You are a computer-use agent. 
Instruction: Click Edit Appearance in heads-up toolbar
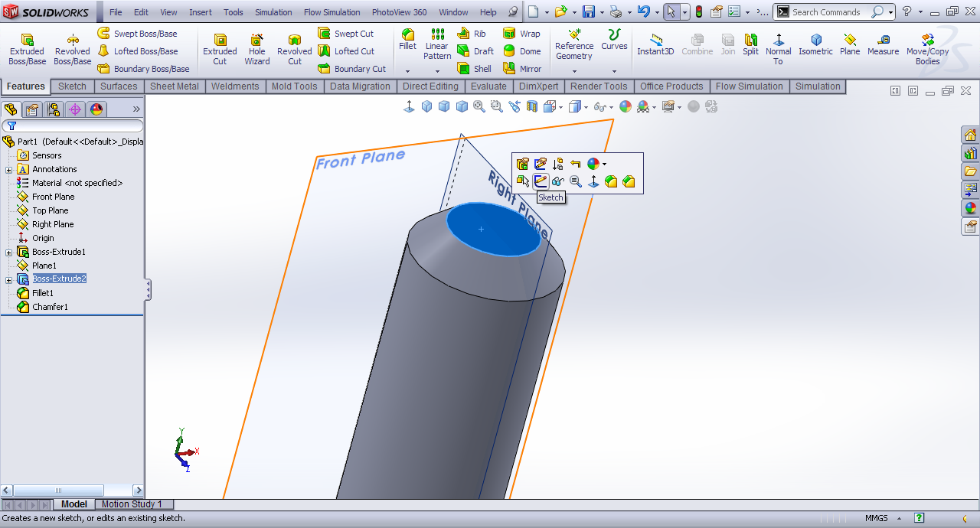(626, 106)
